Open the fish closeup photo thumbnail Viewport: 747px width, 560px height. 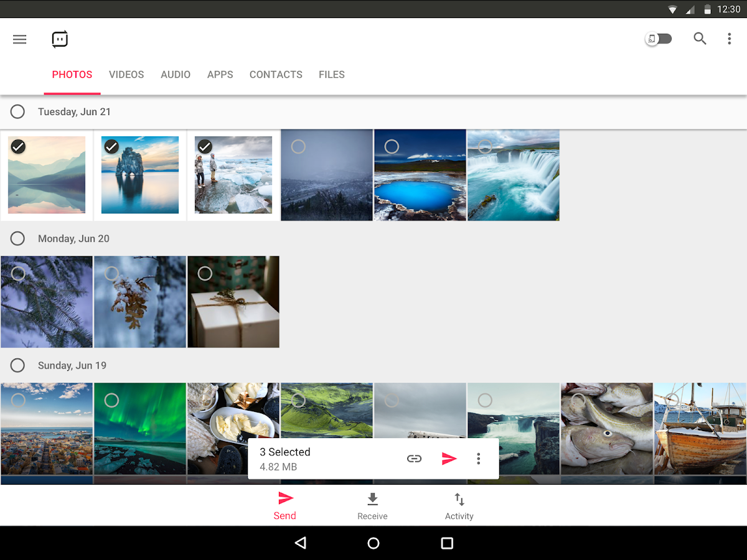click(607, 429)
